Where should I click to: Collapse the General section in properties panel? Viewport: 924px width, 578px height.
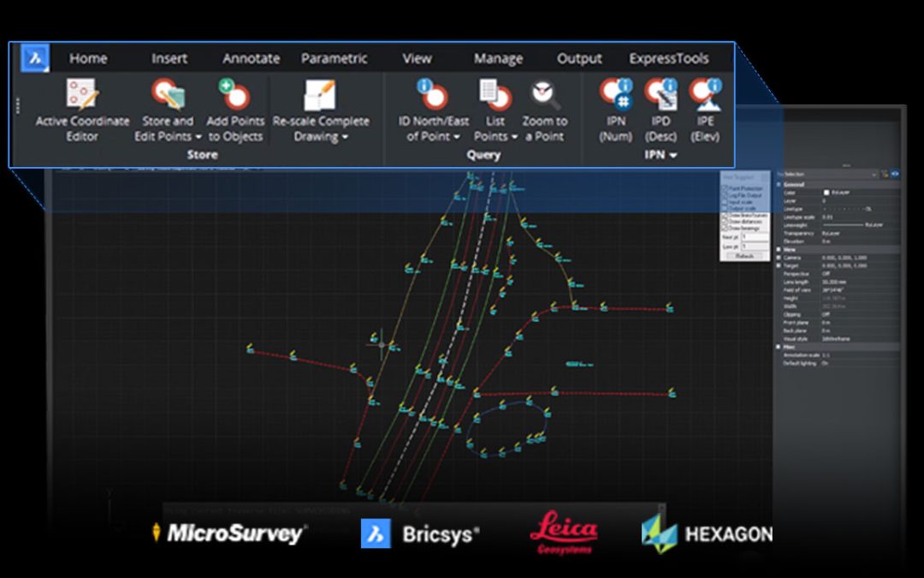coord(779,184)
